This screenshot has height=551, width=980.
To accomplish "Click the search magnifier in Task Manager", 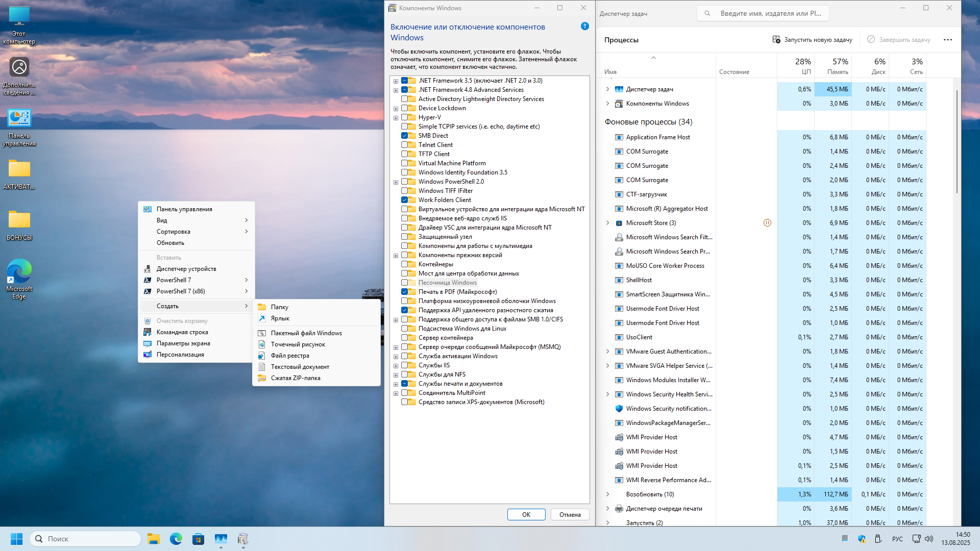I will coord(707,13).
